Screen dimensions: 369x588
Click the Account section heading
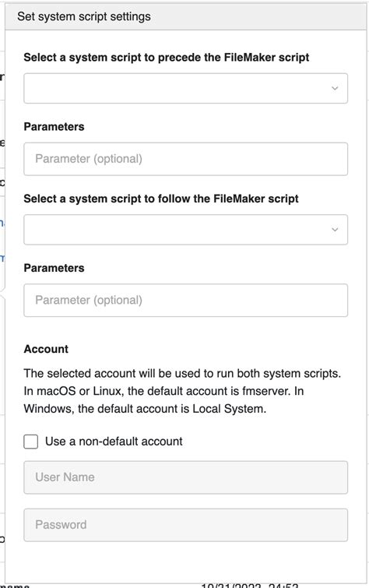coord(46,349)
